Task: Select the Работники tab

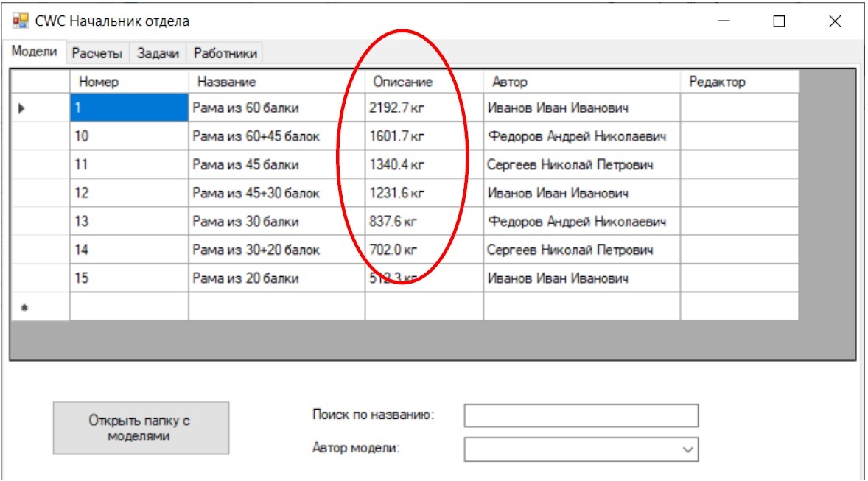Action: pyautogui.click(x=225, y=54)
